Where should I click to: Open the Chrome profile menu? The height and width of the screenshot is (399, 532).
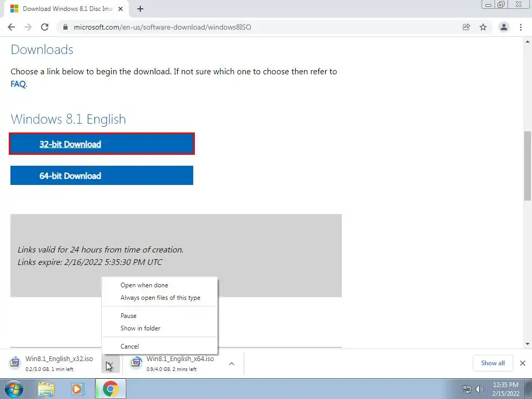pyautogui.click(x=504, y=27)
